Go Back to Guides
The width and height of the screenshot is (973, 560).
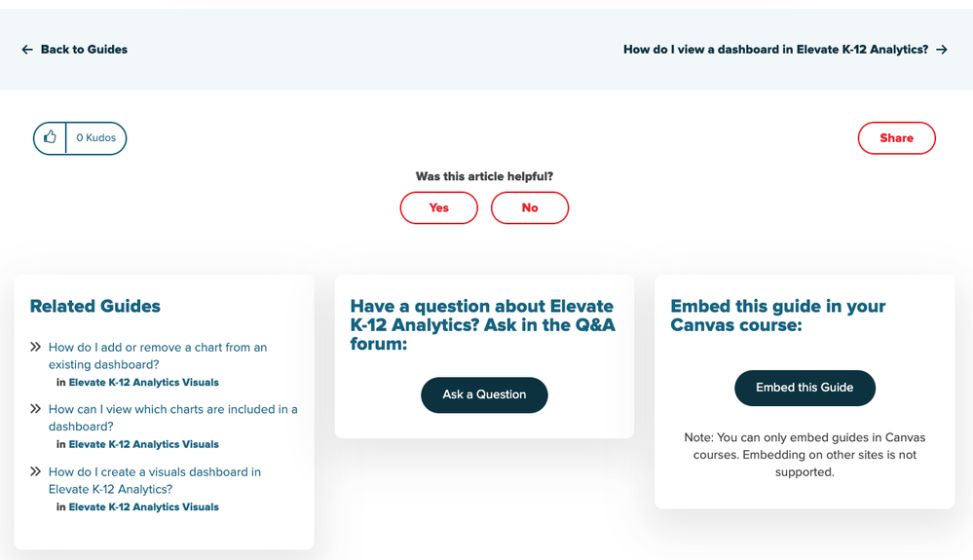84,50
